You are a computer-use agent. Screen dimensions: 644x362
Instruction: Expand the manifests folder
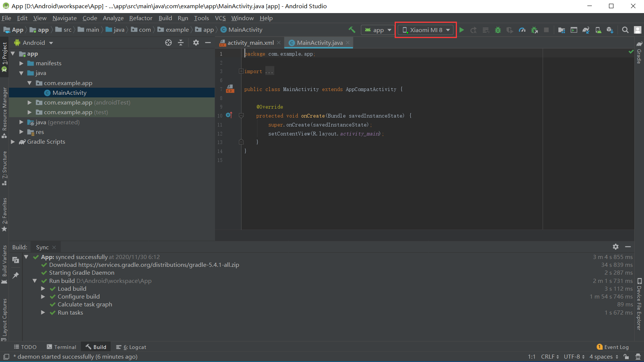click(x=21, y=63)
